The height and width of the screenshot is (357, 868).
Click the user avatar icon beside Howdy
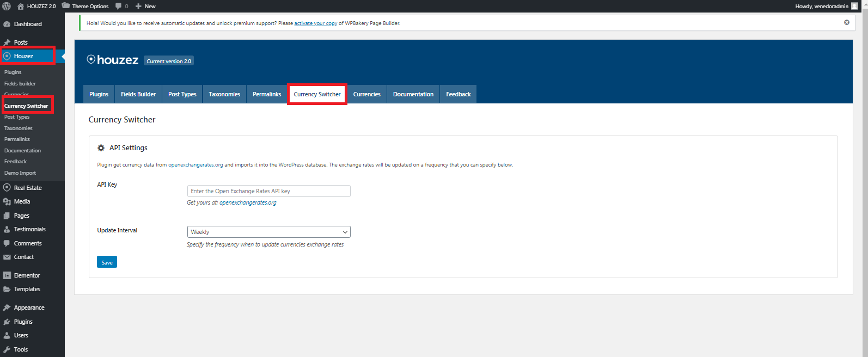(854, 6)
